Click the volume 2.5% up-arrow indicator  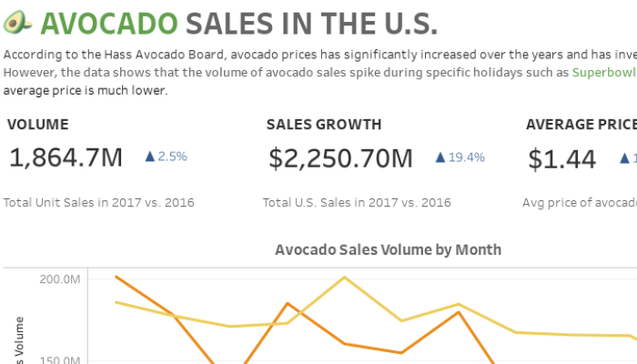167,157
